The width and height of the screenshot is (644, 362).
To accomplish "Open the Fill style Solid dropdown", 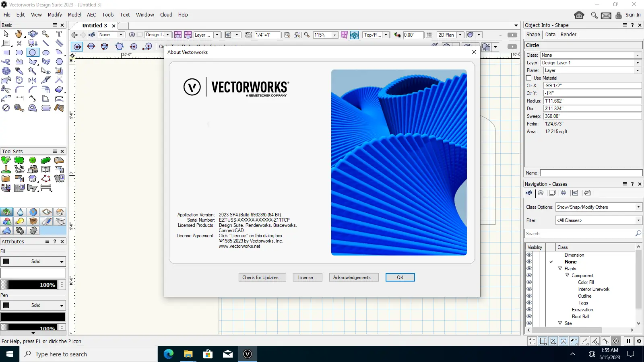I will point(33,261).
